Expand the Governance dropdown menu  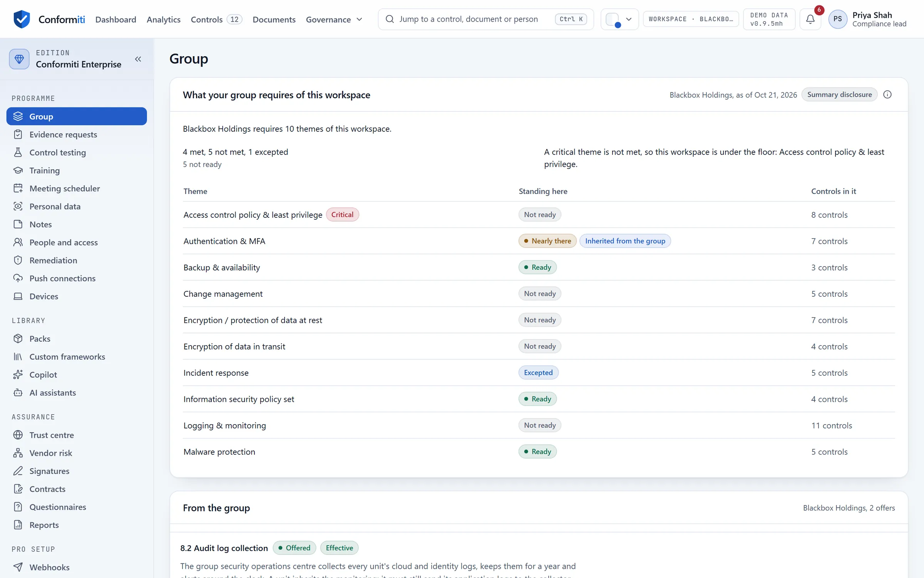(x=334, y=19)
